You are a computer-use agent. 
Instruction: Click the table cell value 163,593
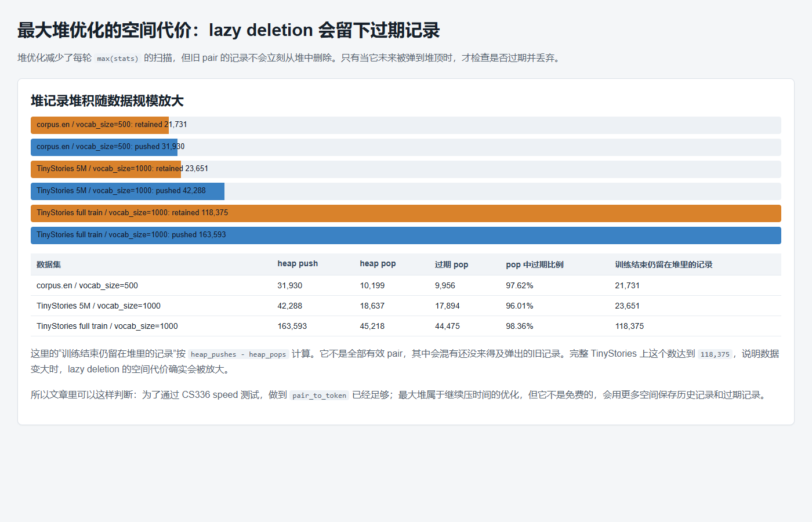pos(292,326)
